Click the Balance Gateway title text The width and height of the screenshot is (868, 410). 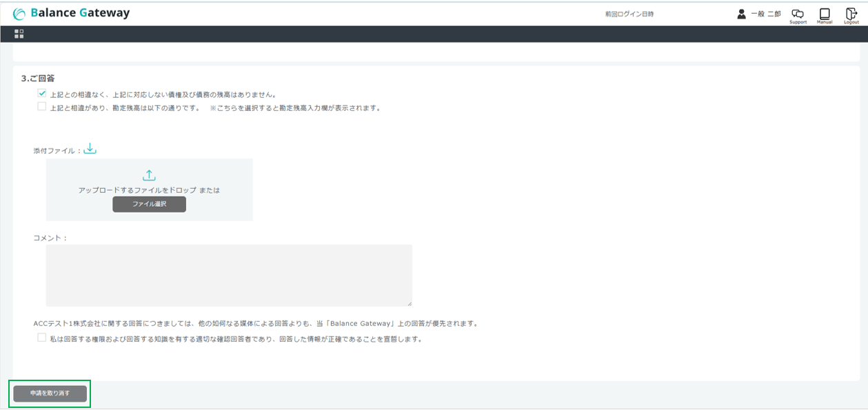(80, 13)
